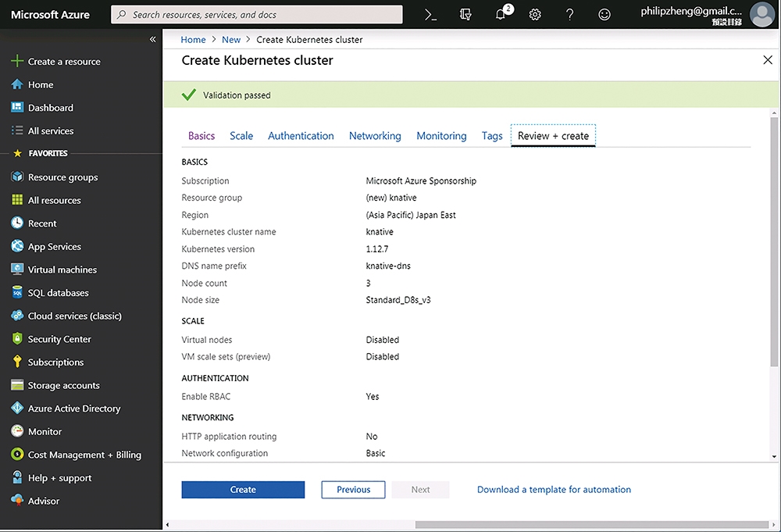The height and width of the screenshot is (532, 781).
Task: Click the Microsoft Azure logo text
Action: tap(50, 14)
